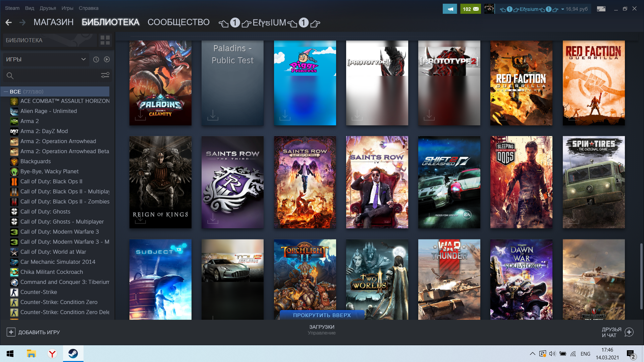
Task: Open the volume tray icon
Action: coord(552,354)
